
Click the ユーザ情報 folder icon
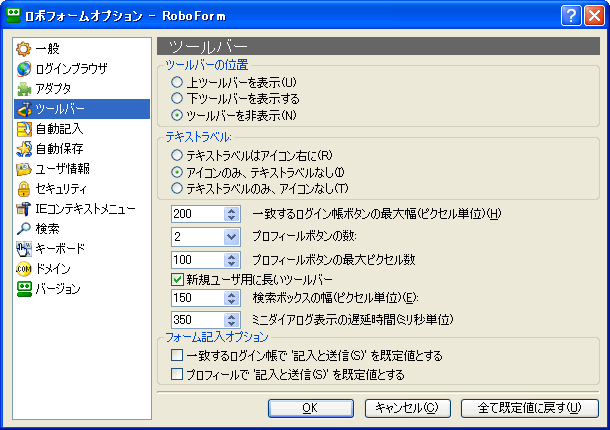pos(23,169)
